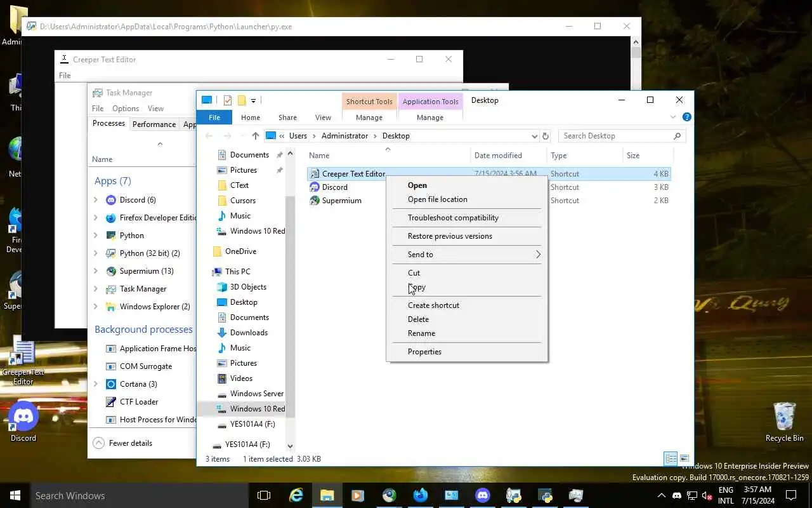Image resolution: width=812 pixels, height=508 pixels.
Task: Expand the Cortana (3) background process
Action: tap(96, 384)
